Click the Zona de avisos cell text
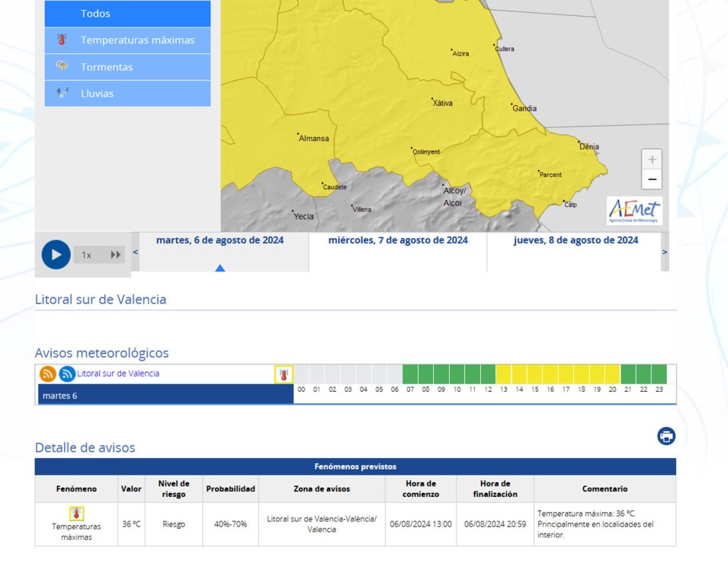Screen dimensions: 728x561 322,524
